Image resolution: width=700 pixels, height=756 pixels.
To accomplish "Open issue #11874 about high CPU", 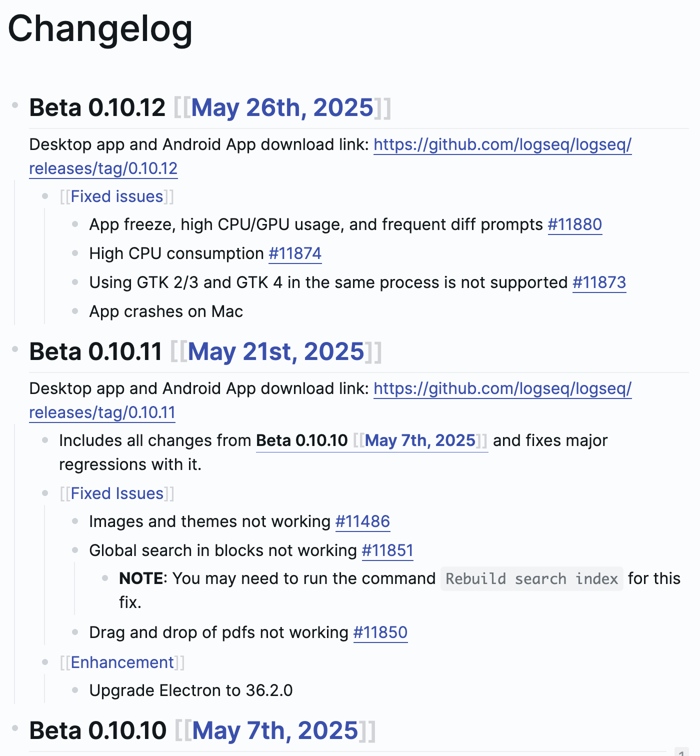I will [295, 253].
